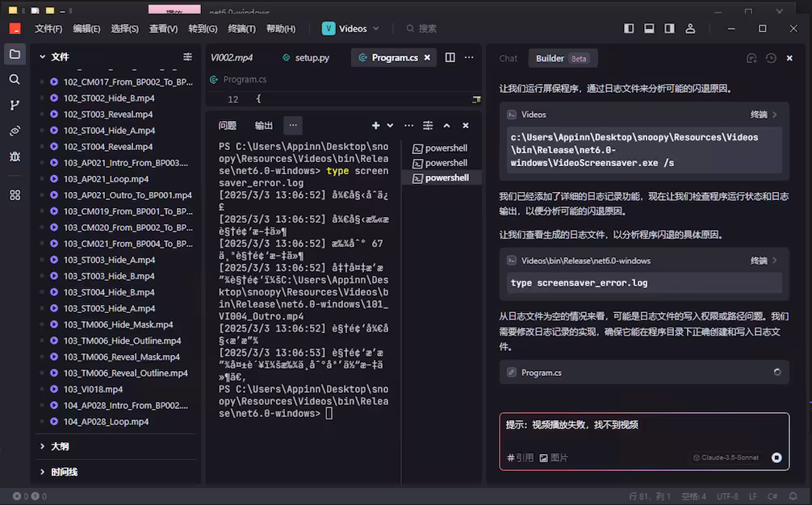Open the chat history clock icon
The image size is (812, 505).
coord(771,58)
